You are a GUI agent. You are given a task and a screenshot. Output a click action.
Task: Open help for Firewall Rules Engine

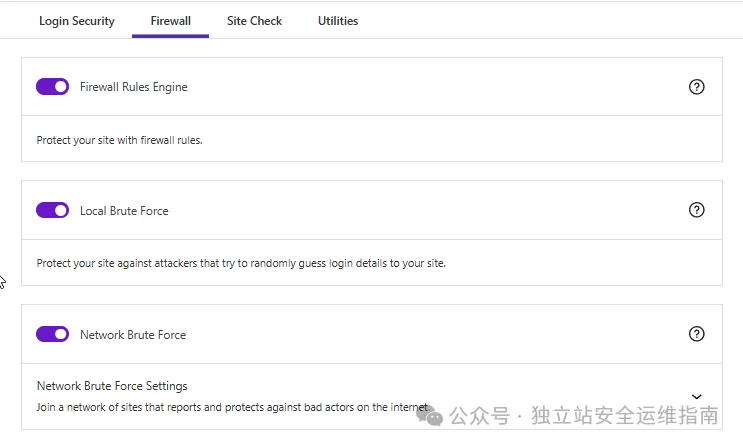pyautogui.click(x=696, y=87)
